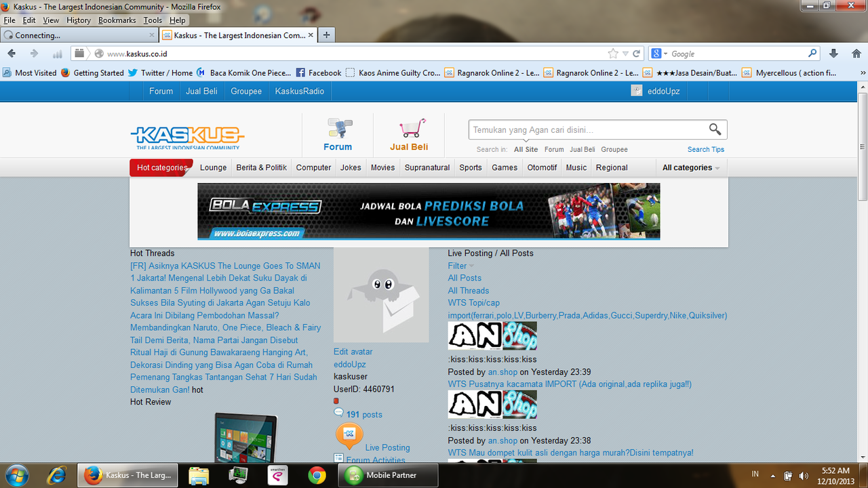The image size is (868, 488).
Task: Select the Computer category
Action: click(x=314, y=167)
